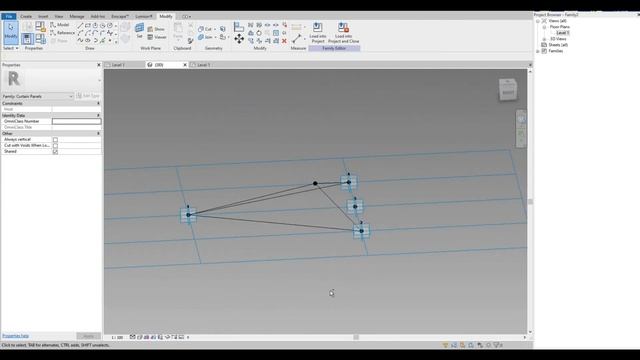Collapse Views (all) in Project Browser
640x360 pixels.
coord(538,21)
